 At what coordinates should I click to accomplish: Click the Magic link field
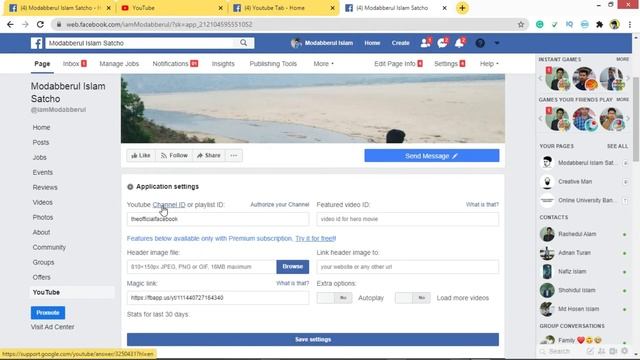click(218, 298)
